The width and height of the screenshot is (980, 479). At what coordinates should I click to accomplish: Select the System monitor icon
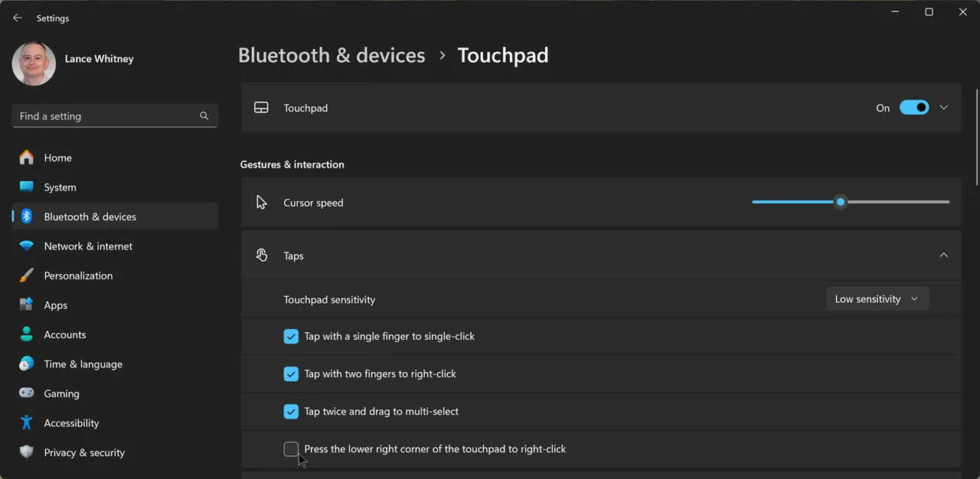pyautogui.click(x=27, y=187)
